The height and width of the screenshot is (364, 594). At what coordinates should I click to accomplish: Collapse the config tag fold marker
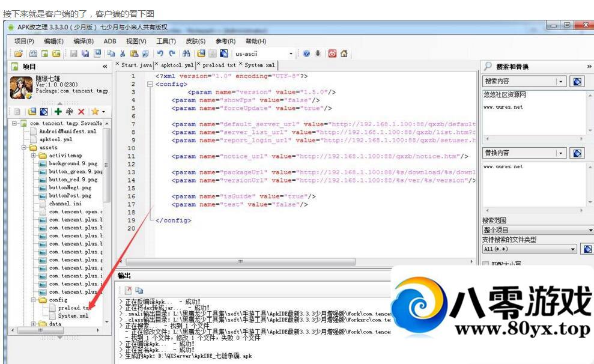pos(150,84)
